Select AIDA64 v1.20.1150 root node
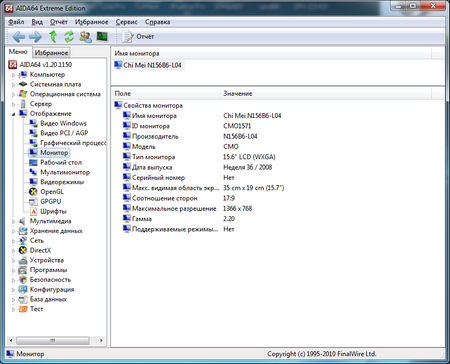The height and width of the screenshot is (364, 450). point(46,64)
